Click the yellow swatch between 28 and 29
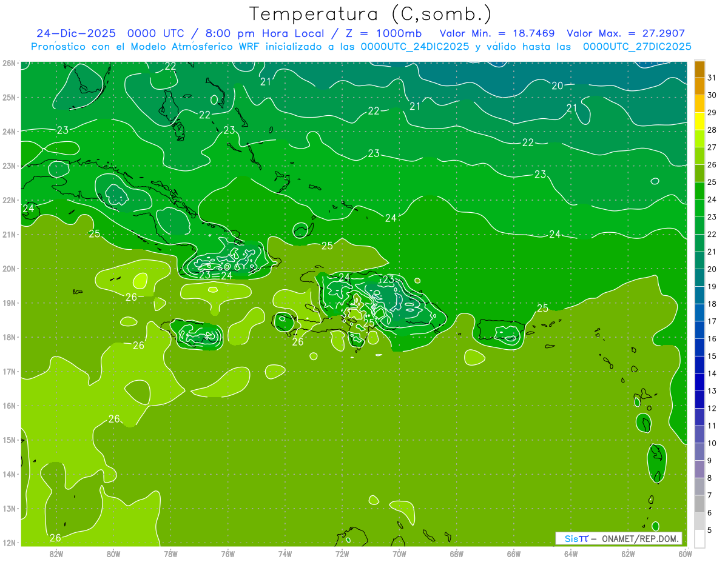Image resolution: width=728 pixels, height=562 pixels. pyautogui.click(x=699, y=121)
